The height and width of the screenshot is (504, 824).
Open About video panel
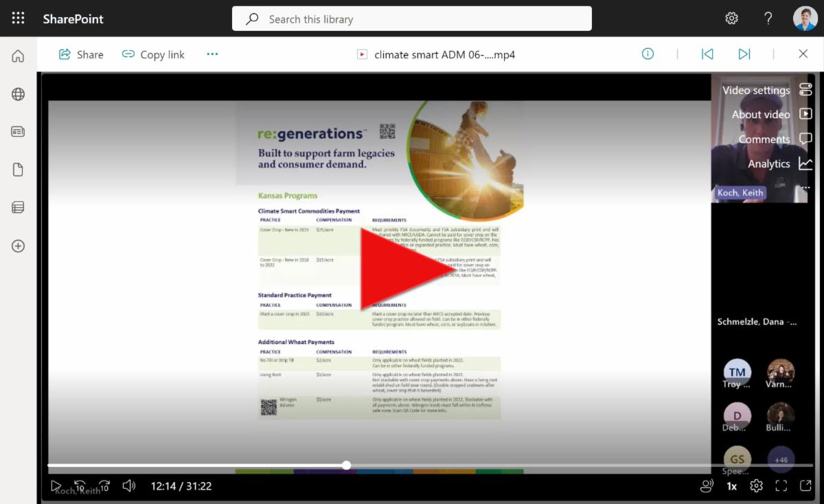(x=772, y=115)
